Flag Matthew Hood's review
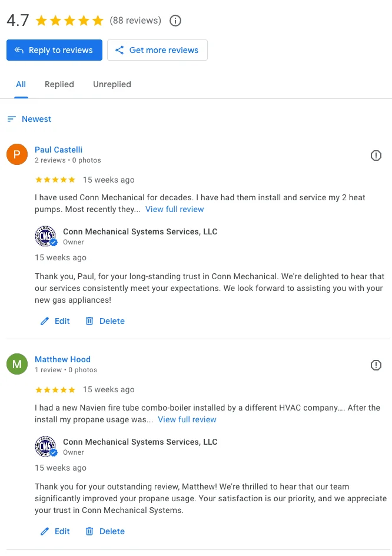Image resolution: width=392 pixels, height=556 pixels. (376, 365)
